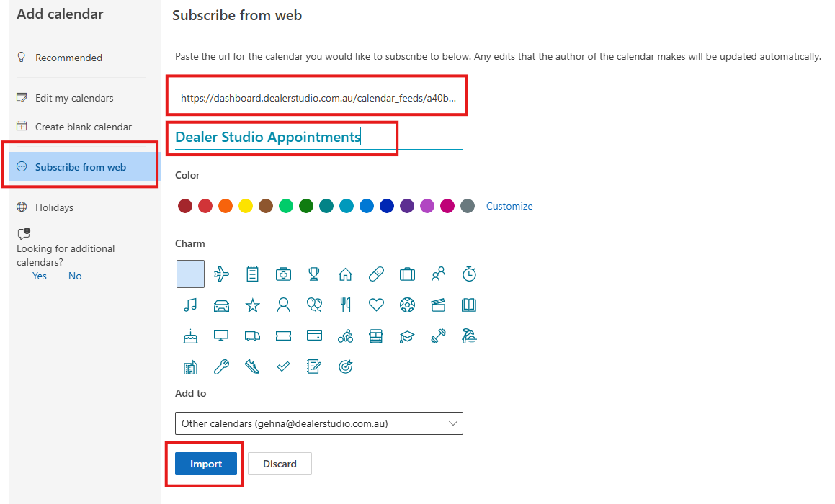Pick the star charm icon
The image size is (835, 504).
[x=252, y=305]
